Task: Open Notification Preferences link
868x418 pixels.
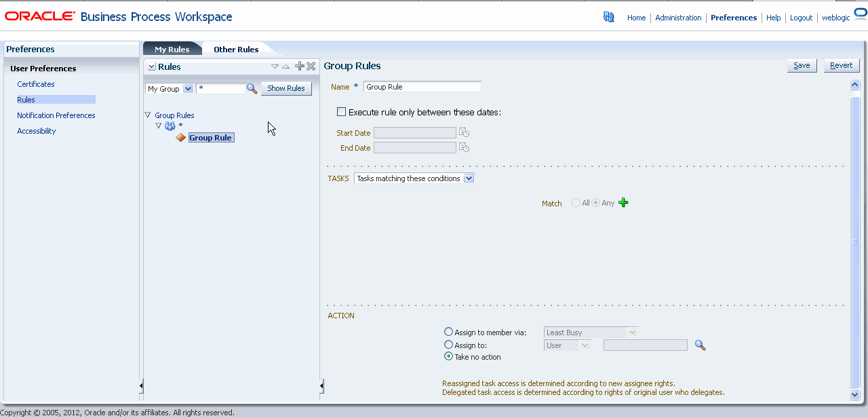Action: [56, 115]
